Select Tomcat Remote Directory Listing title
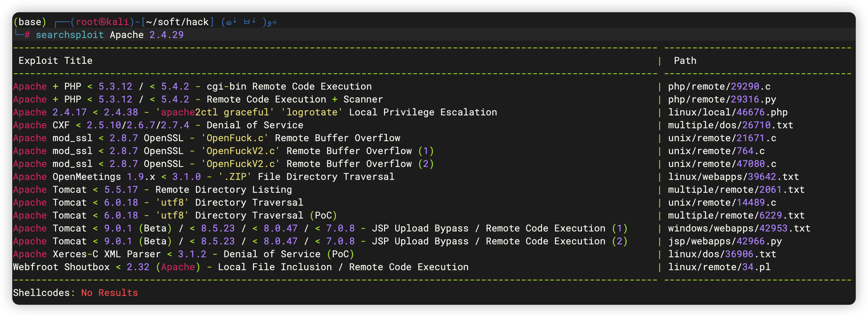 tap(152, 190)
